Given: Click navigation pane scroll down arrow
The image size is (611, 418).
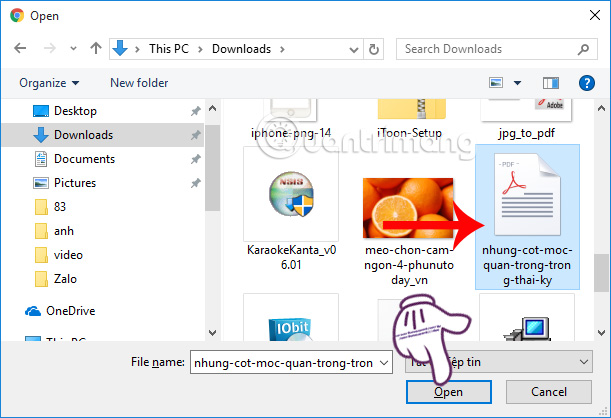Looking at the screenshot, I should [x=212, y=333].
